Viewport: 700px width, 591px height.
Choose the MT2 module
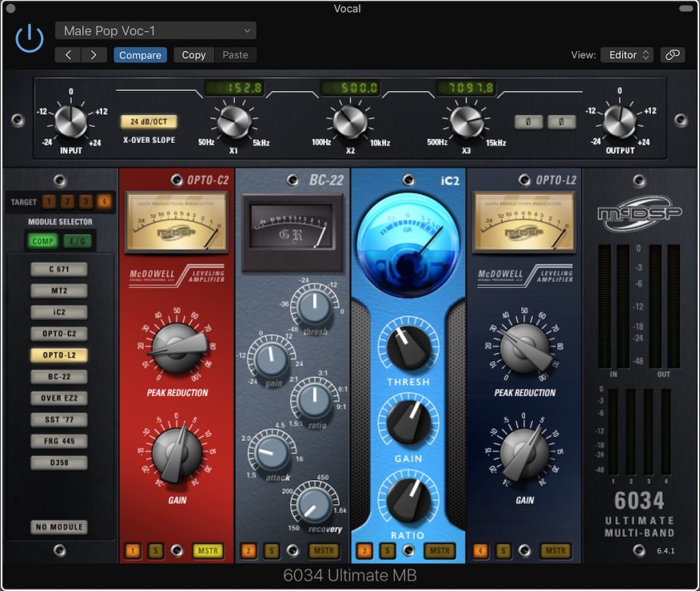click(59, 291)
